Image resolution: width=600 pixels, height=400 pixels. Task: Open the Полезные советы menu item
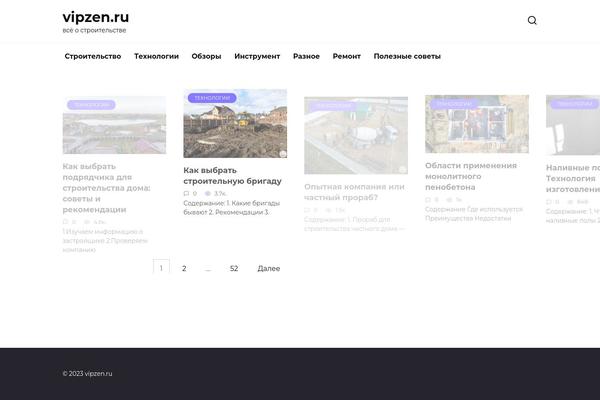(407, 56)
